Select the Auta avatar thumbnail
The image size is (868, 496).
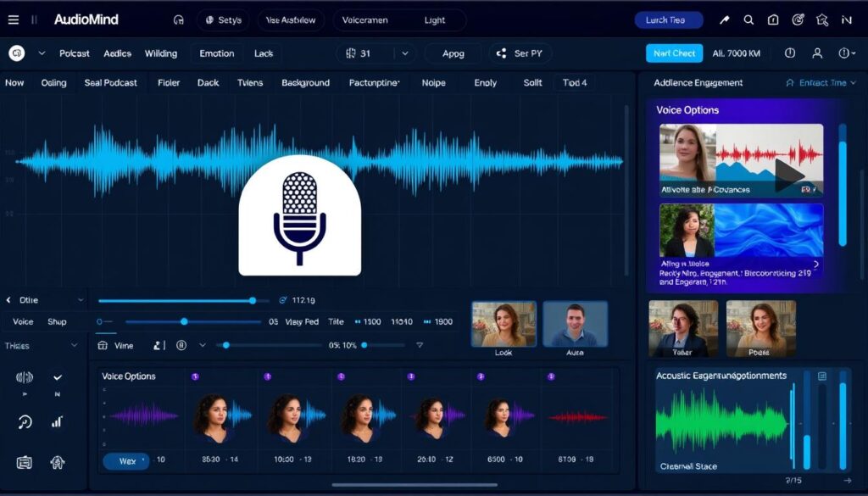pos(576,325)
